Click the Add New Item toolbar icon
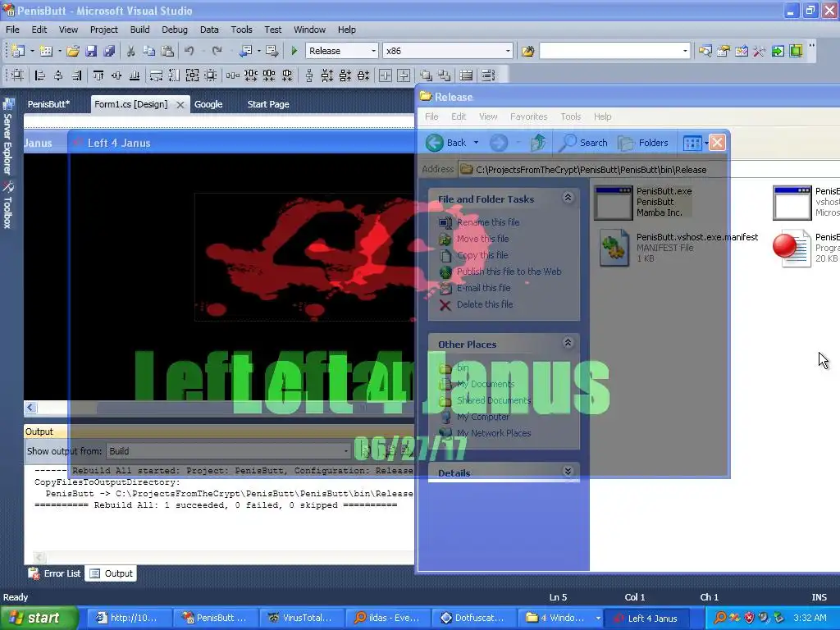Viewport: 840px width, 630px height. tap(46, 51)
